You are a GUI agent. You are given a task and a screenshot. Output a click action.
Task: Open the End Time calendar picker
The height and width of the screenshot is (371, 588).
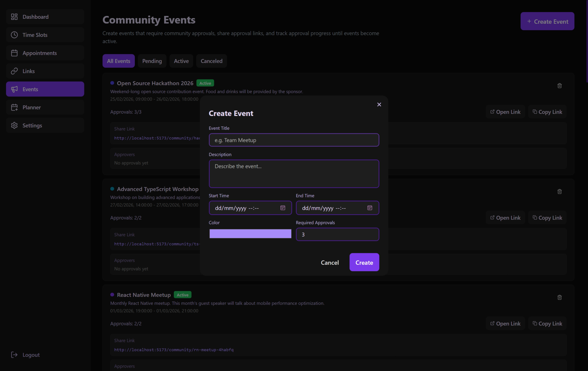coord(370,208)
